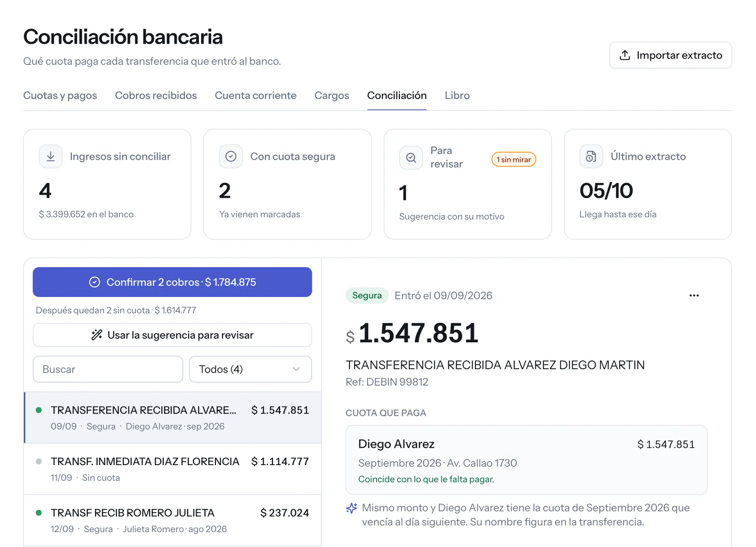The height and width of the screenshot is (547, 756).
Task: Click the check icon in Confirmar 2 cobros button
Action: coord(94,282)
